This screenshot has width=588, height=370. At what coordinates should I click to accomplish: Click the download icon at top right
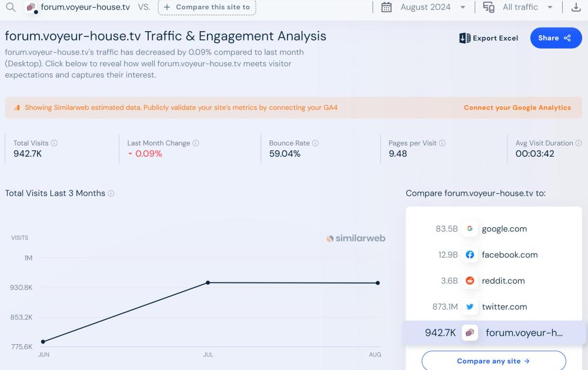576,8
